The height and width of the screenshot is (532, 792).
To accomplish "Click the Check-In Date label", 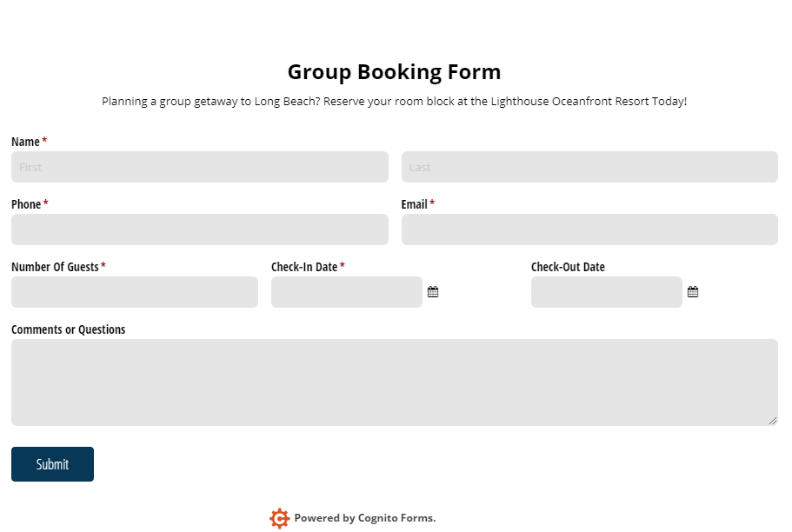I will tap(304, 267).
